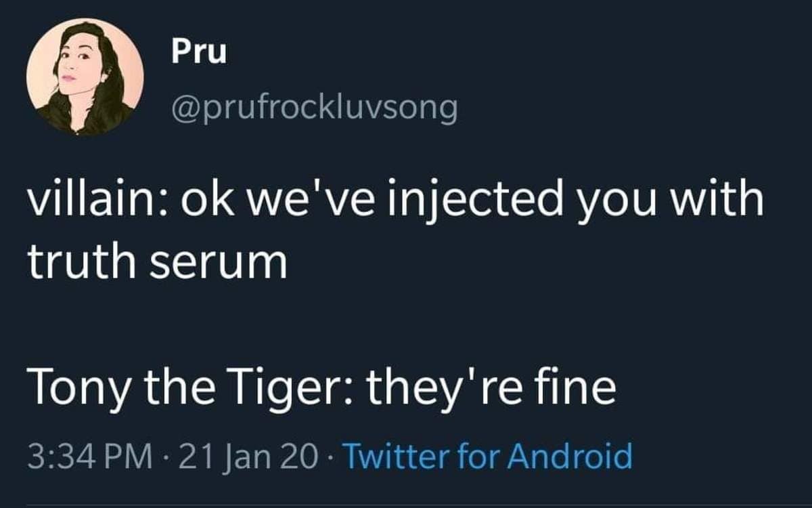
Task: Click the display name Pru
Action: pyautogui.click(x=198, y=54)
